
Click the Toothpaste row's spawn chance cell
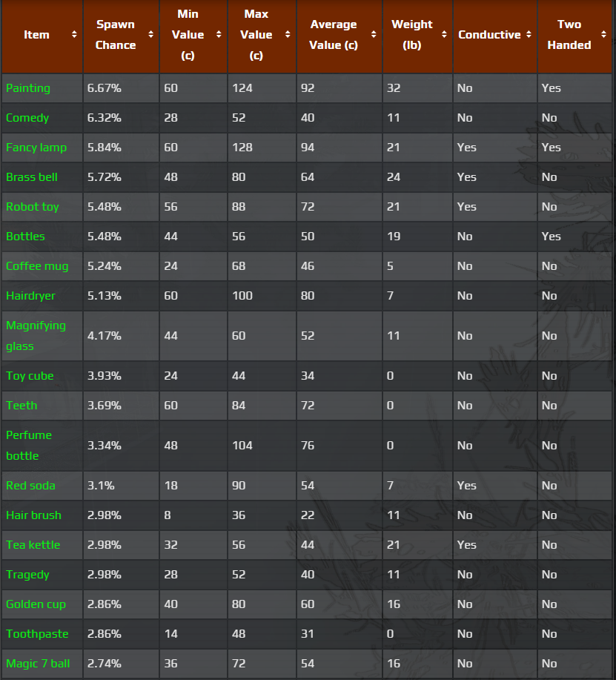104,634
